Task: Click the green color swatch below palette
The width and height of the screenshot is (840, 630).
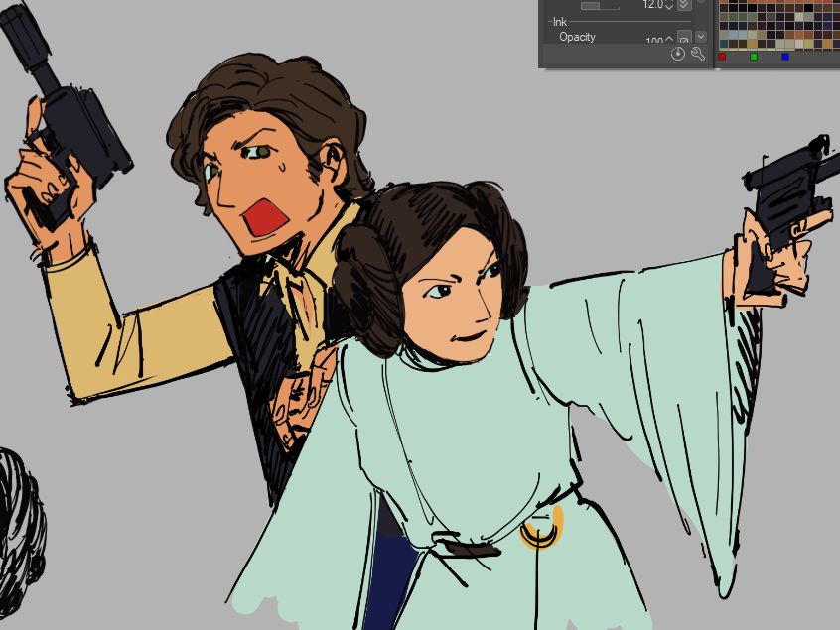Action: pyautogui.click(x=754, y=57)
